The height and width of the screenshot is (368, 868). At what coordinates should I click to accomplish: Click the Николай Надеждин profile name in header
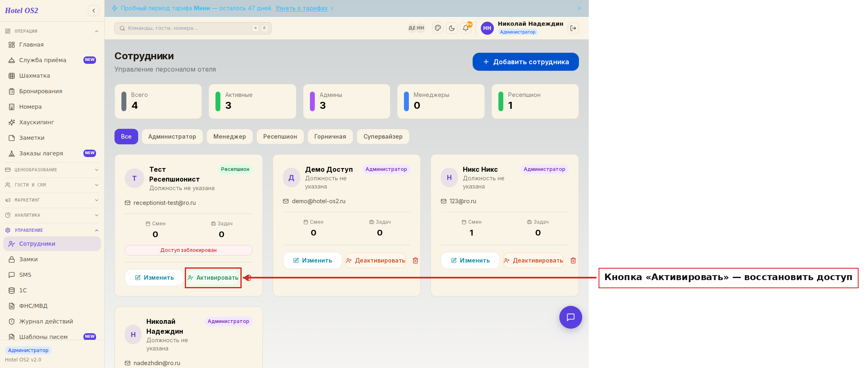tap(530, 24)
